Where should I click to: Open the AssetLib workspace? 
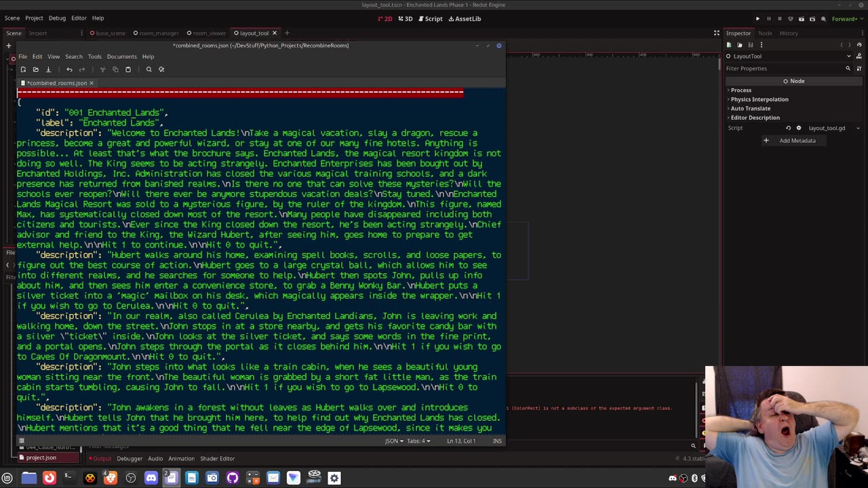tap(464, 19)
